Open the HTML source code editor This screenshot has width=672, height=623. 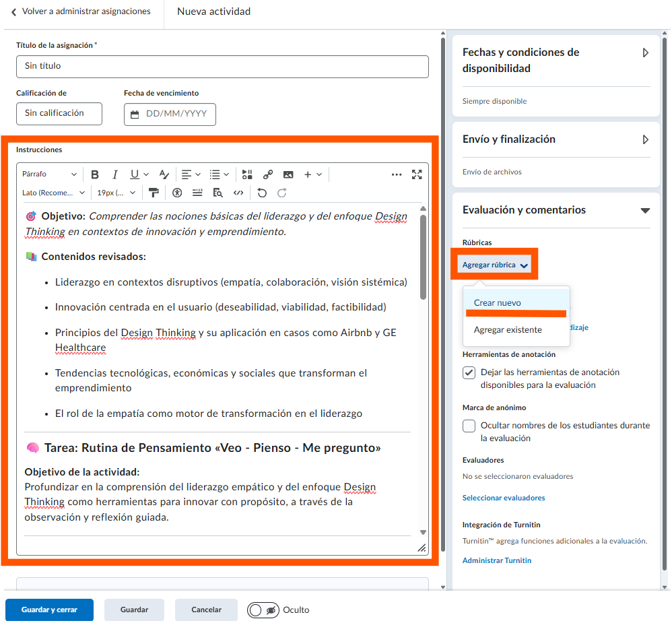click(x=238, y=193)
